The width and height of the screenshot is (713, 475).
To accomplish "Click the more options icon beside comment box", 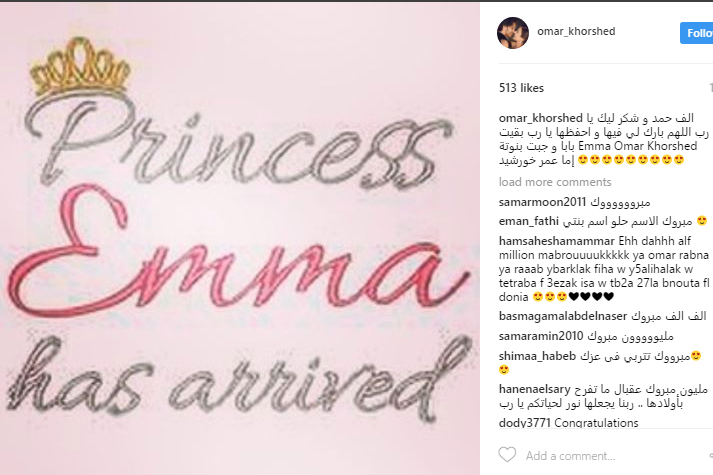I will 711,455.
